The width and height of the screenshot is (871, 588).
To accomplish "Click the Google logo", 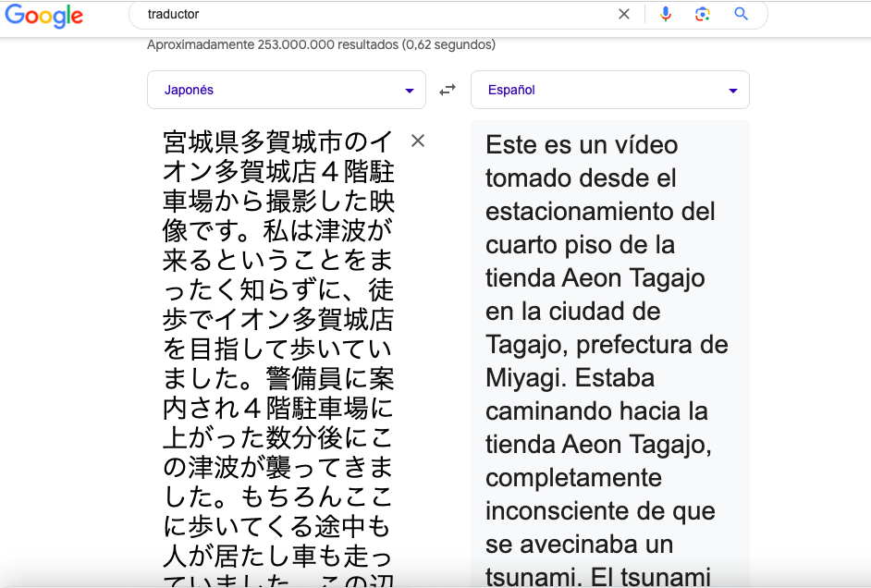I will click(x=43, y=16).
